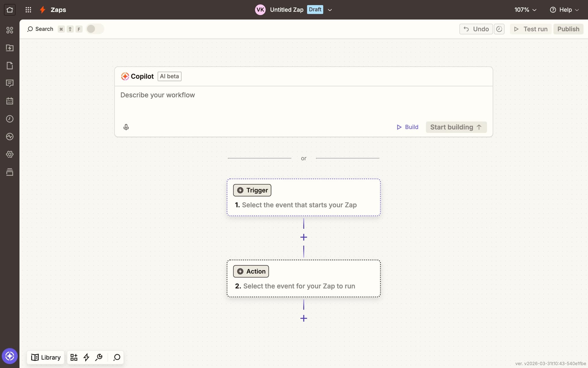Open the settings gear in left sidebar
The height and width of the screenshot is (368, 588).
9,154
